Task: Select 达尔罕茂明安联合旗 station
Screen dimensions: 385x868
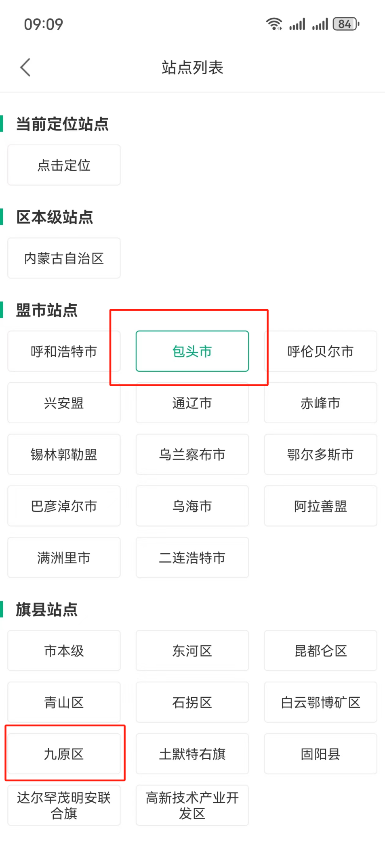Action: tap(64, 805)
